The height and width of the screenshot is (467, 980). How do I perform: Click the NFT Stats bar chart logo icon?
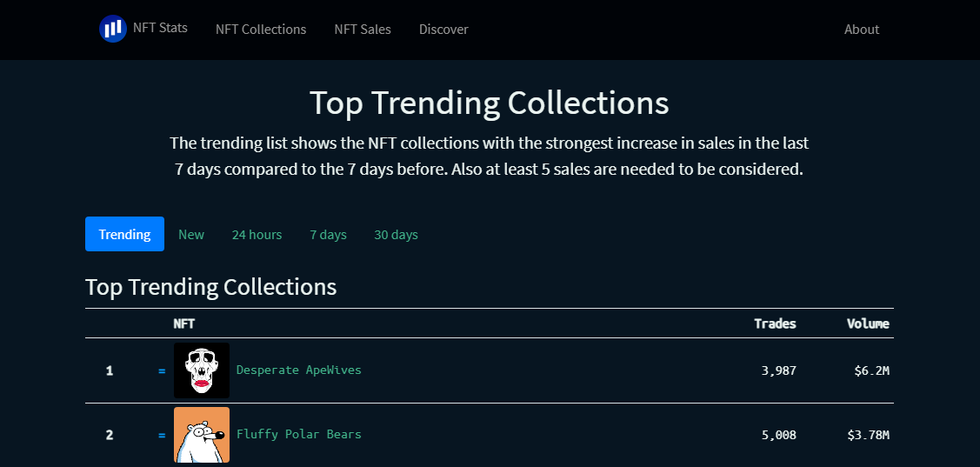pyautogui.click(x=113, y=29)
